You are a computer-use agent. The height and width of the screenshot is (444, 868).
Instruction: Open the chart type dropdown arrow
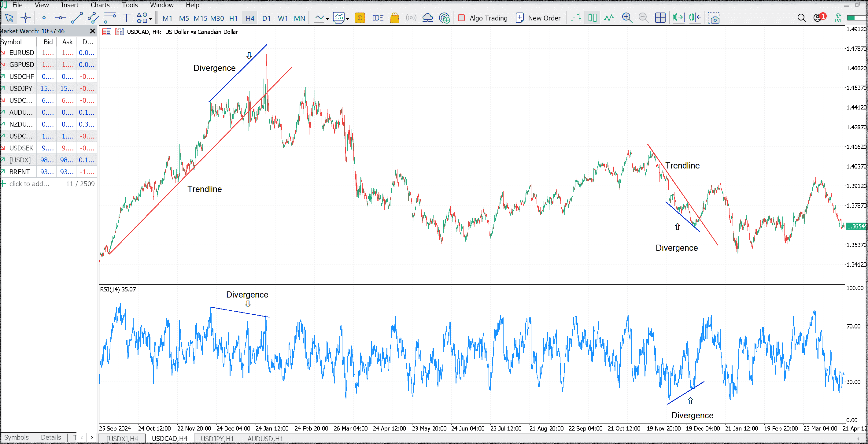click(327, 19)
